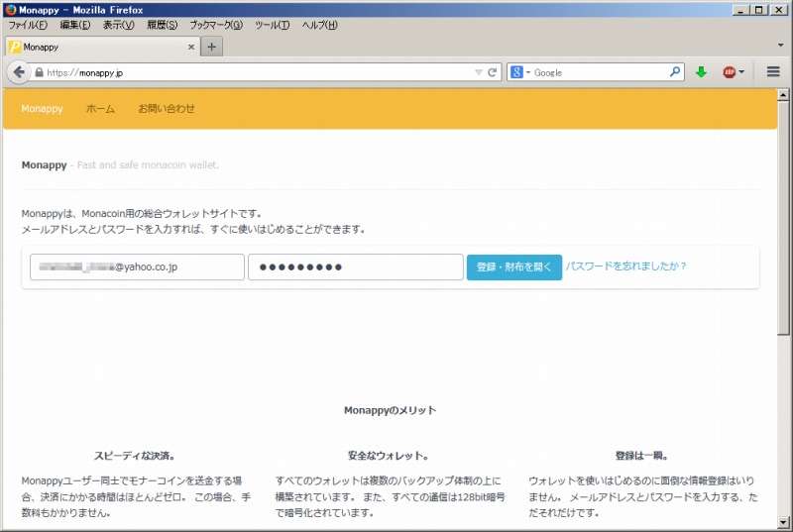The width and height of the screenshot is (793, 532).
Task: Go to ホーム in the orange navbar
Action: tap(100, 109)
